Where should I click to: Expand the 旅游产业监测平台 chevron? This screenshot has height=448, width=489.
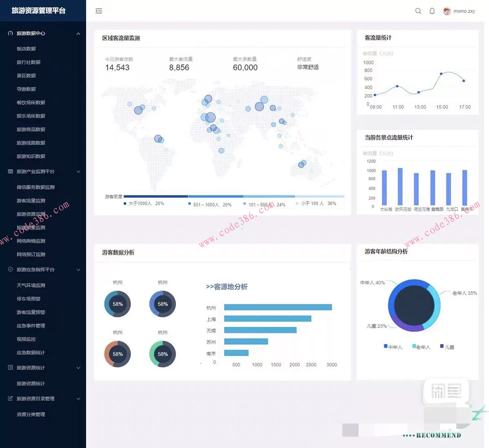point(78,172)
